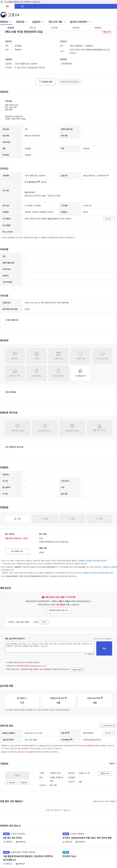Select the 직원대출제도 welfare icon

pos(37,373)
